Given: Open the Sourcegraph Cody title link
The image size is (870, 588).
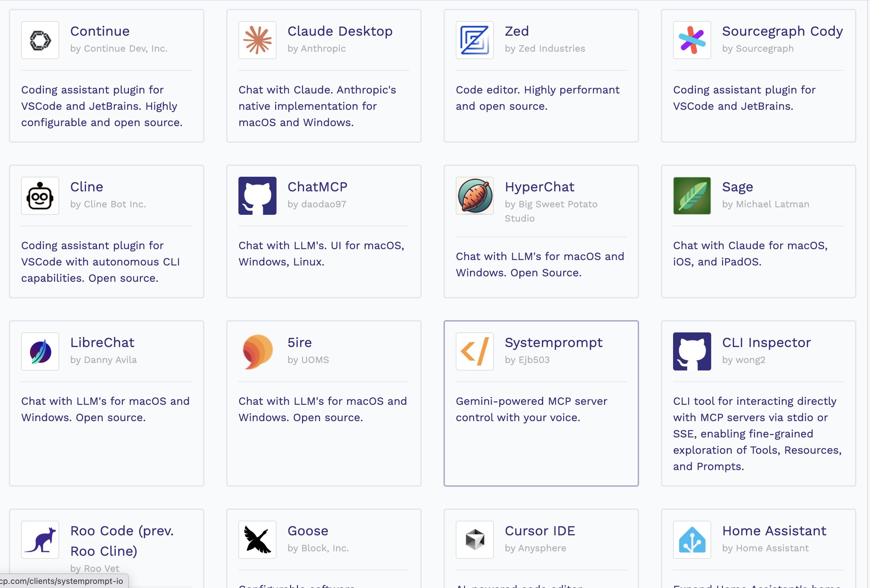Looking at the screenshot, I should (782, 31).
